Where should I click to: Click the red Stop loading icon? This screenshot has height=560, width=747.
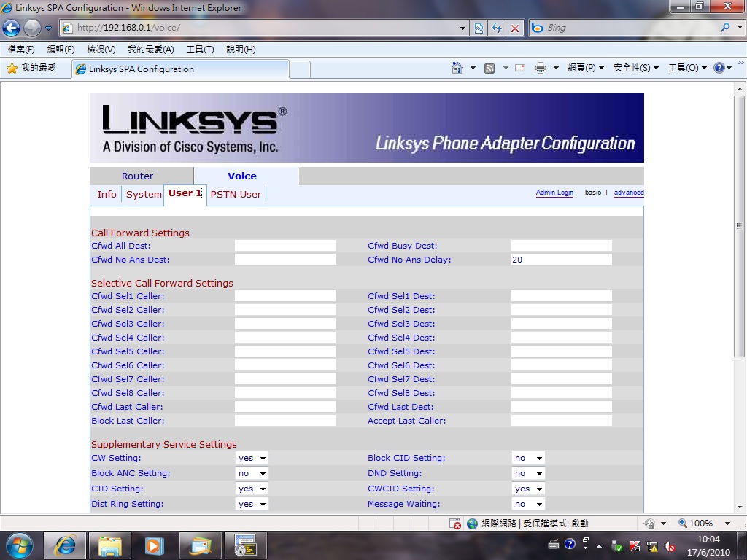click(x=515, y=28)
